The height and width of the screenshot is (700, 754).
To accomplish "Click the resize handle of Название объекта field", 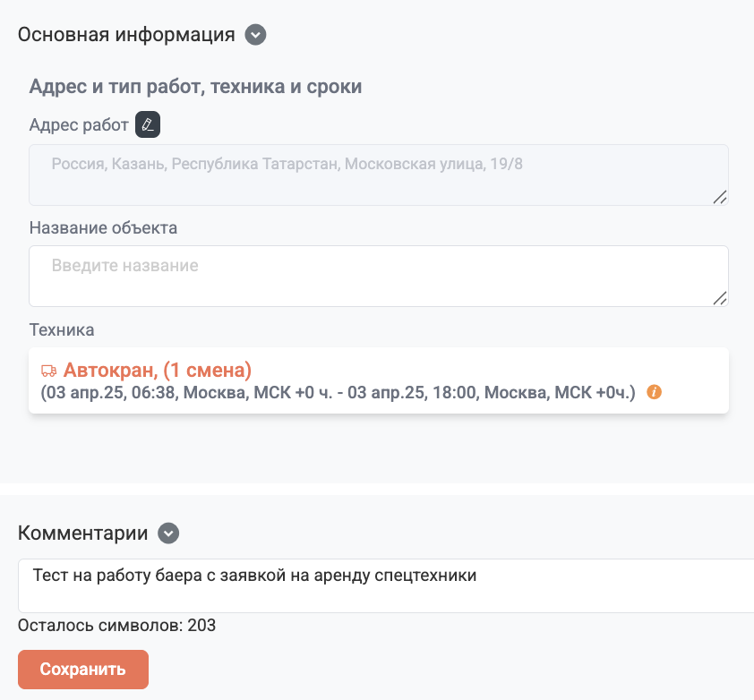I will tap(720, 298).
